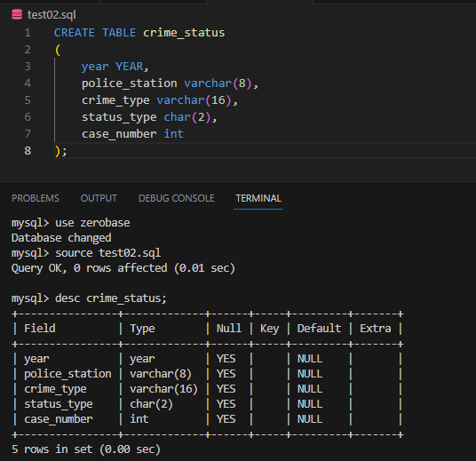Click line number 1 in gutter

(x=28, y=33)
